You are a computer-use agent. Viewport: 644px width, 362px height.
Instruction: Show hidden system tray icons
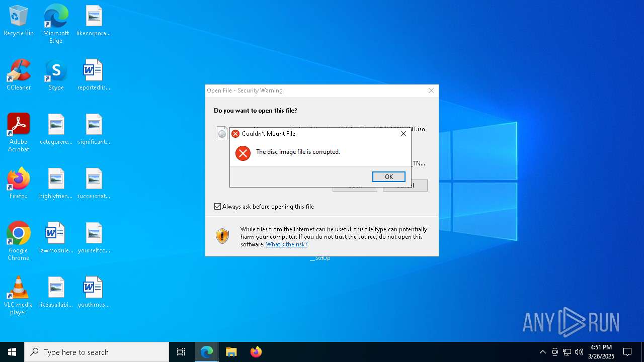tap(542, 352)
